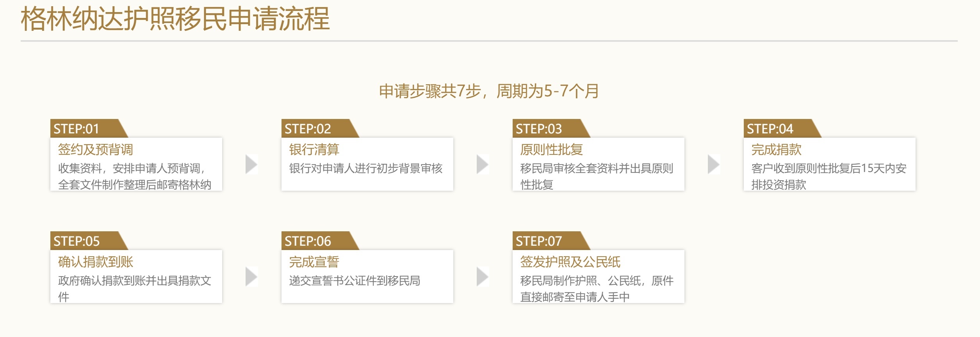Screen dimensions: 980x337
Task: Click the 原则性批复 heading
Action: coord(551,149)
